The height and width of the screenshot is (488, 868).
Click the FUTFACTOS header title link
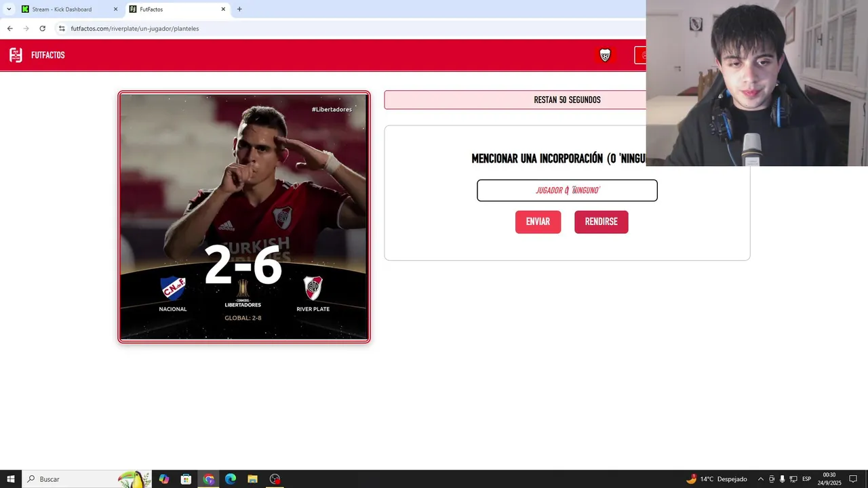pos(48,56)
